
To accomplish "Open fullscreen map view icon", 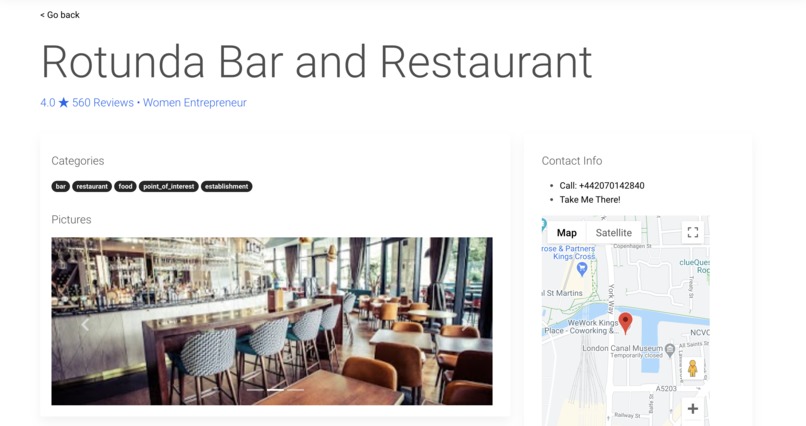I will (692, 232).
